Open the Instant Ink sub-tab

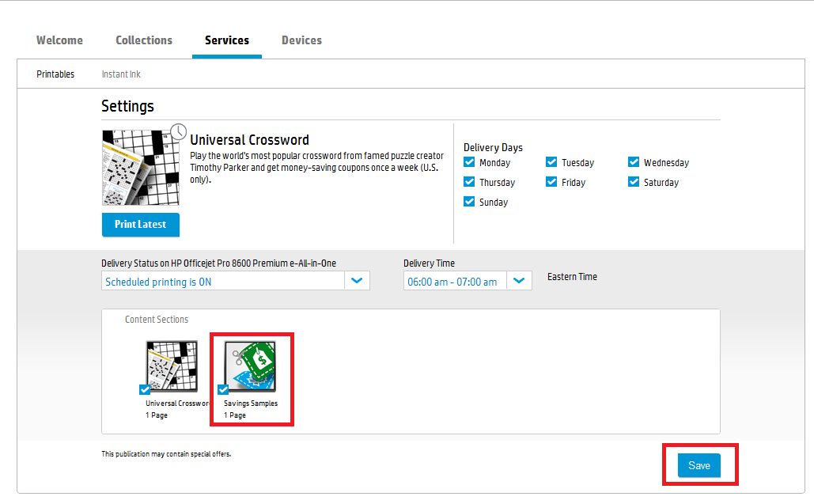click(x=121, y=74)
